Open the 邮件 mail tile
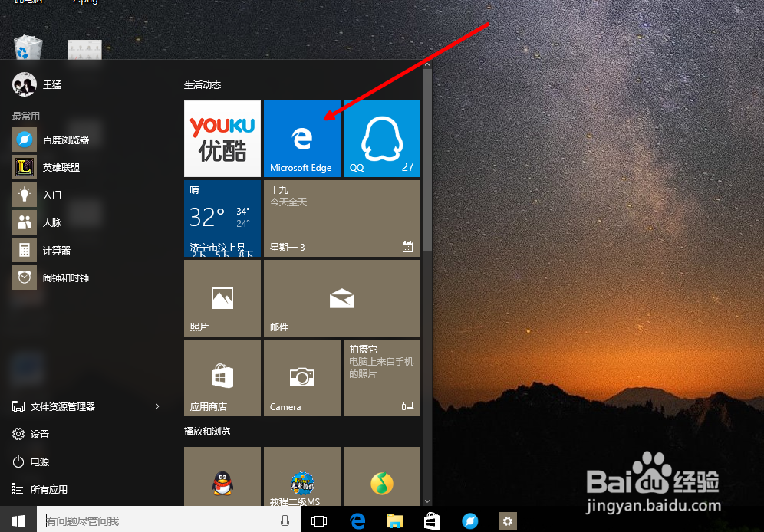Screen dimensions: 764x532 coord(342,298)
